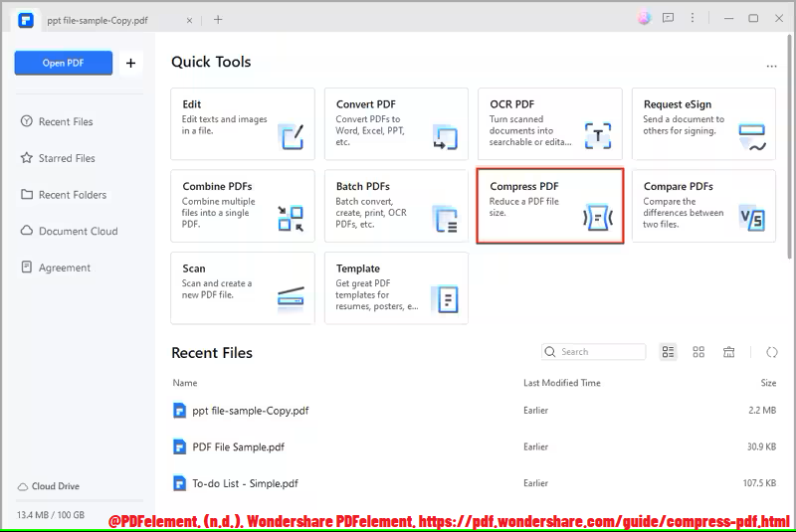The width and height of the screenshot is (796, 532).
Task: Open the OCR PDF tool card
Action: 550,123
